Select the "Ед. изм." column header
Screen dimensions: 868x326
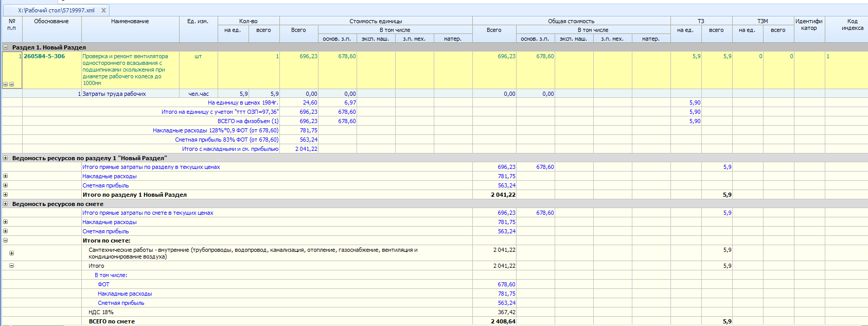click(x=198, y=22)
